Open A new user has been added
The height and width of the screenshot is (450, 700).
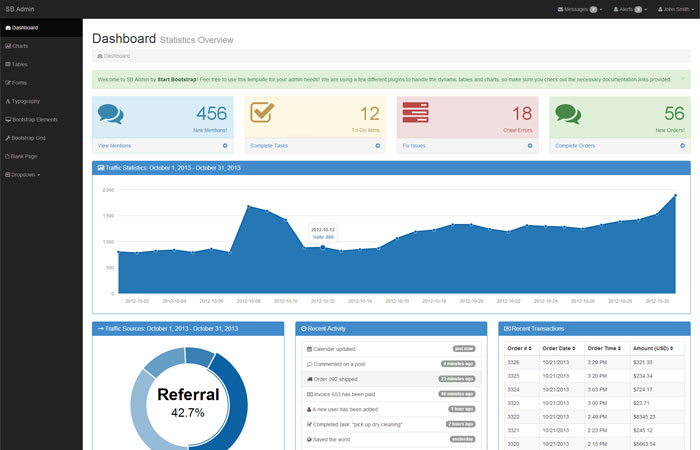point(391,409)
